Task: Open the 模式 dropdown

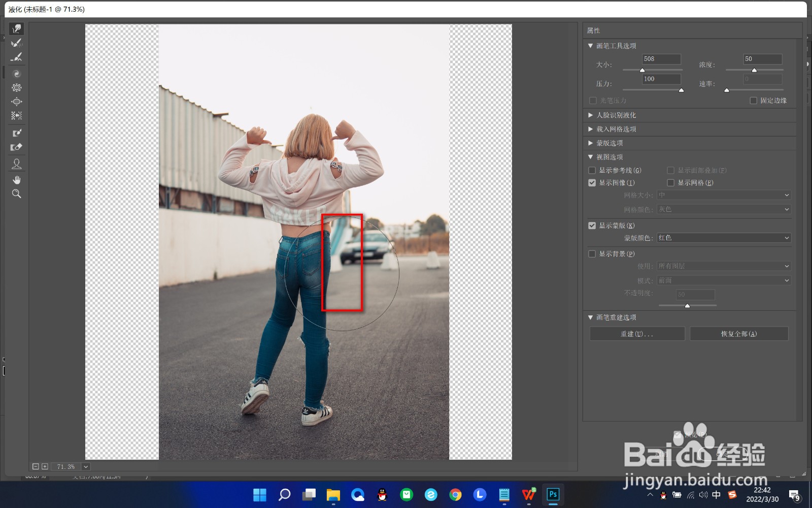Action: pyautogui.click(x=724, y=280)
